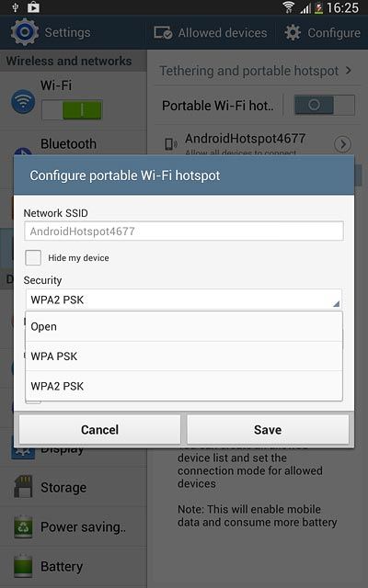Image resolution: width=368 pixels, height=588 pixels.
Task: Open the Storage SD card icon
Action: [x=23, y=487]
